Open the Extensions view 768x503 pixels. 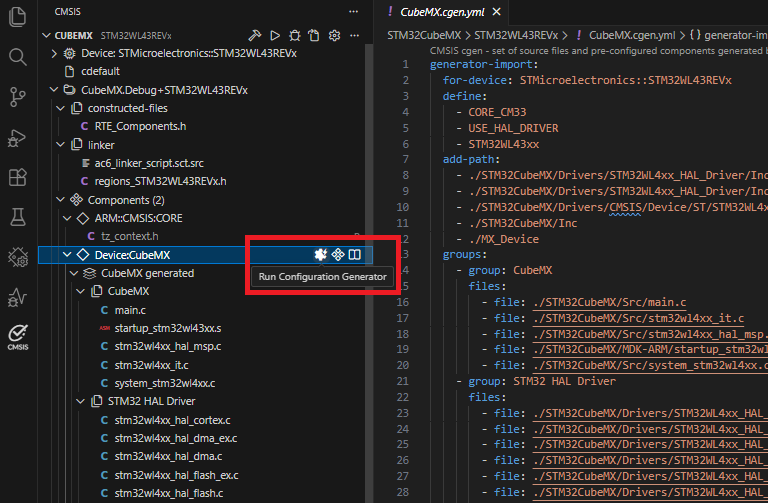(18, 177)
